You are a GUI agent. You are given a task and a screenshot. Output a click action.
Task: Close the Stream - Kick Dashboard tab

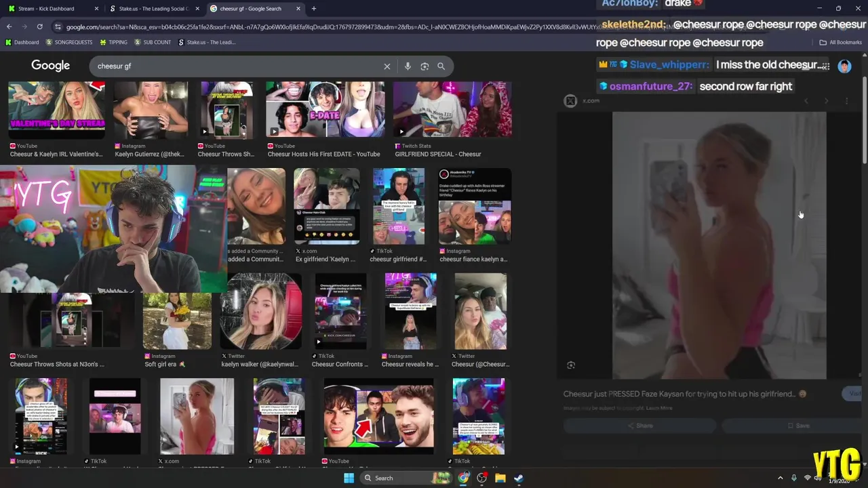point(96,9)
